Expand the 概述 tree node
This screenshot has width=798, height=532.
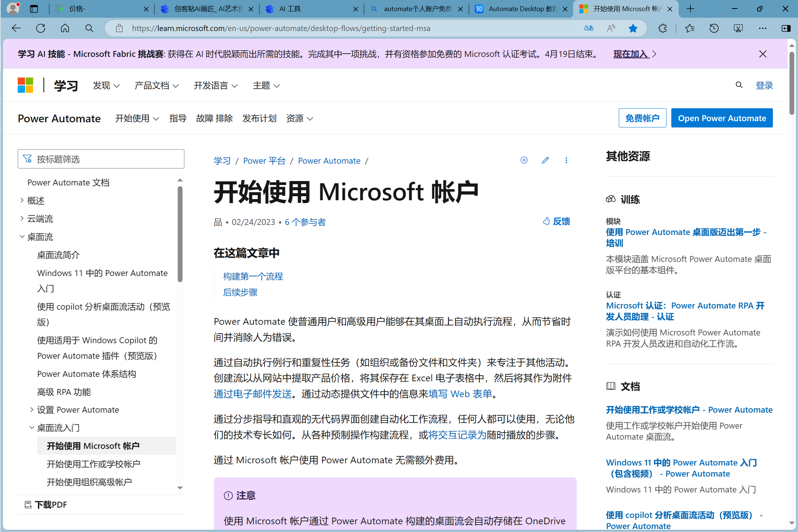coord(22,200)
